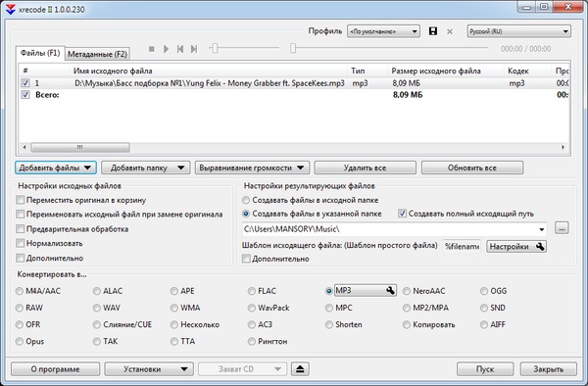588x386 pixels.
Task: Select the Money Grabber mp3 file row
Action: (x=294, y=83)
